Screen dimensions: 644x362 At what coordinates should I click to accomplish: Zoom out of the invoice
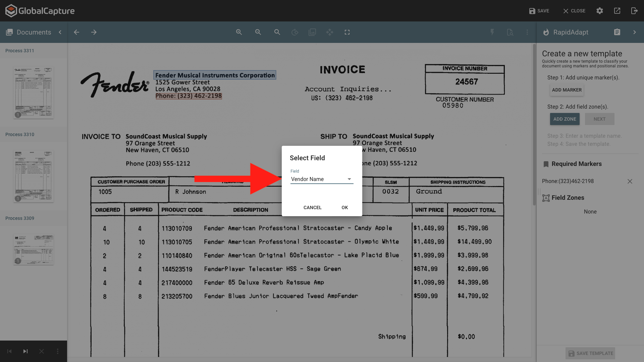(x=258, y=32)
